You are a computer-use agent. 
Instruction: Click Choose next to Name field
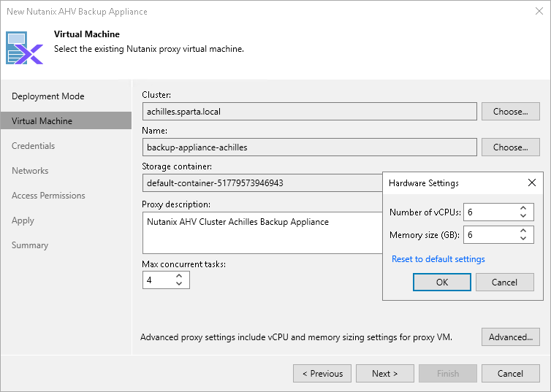pos(510,147)
